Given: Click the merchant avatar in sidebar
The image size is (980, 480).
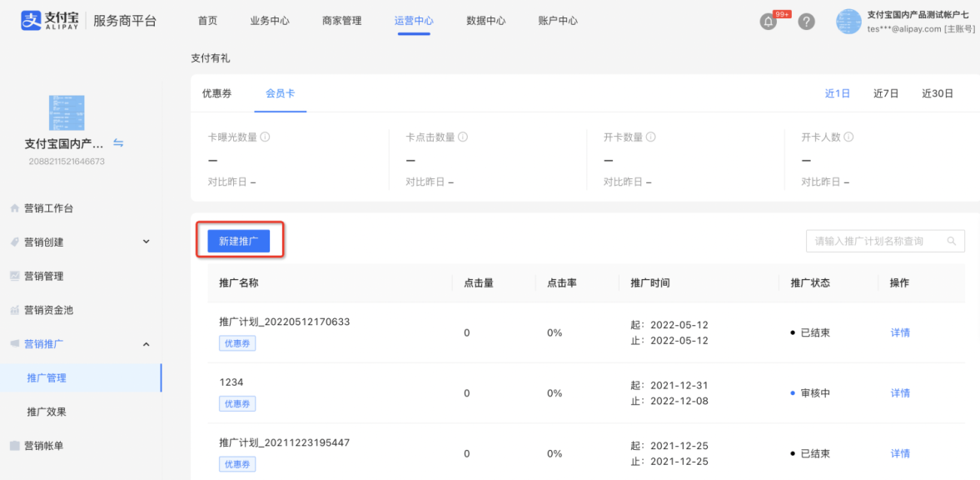Looking at the screenshot, I should [x=67, y=112].
